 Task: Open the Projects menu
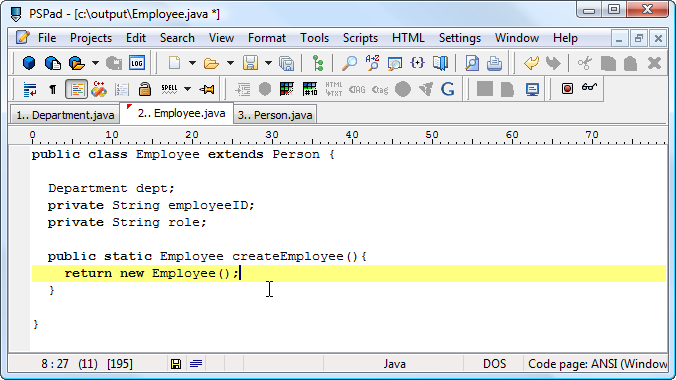[91, 38]
